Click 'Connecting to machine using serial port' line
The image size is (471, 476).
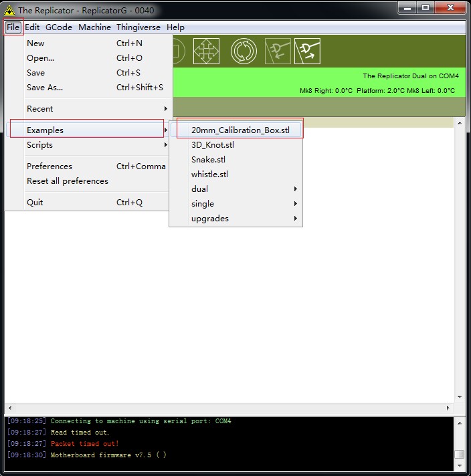(x=140, y=421)
